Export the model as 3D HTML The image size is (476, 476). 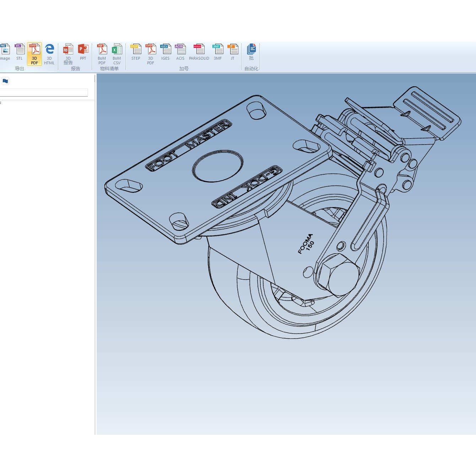coord(49,54)
